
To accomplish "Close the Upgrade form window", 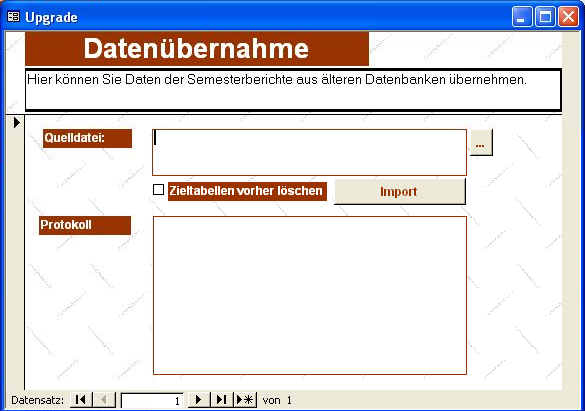I will click(x=568, y=16).
